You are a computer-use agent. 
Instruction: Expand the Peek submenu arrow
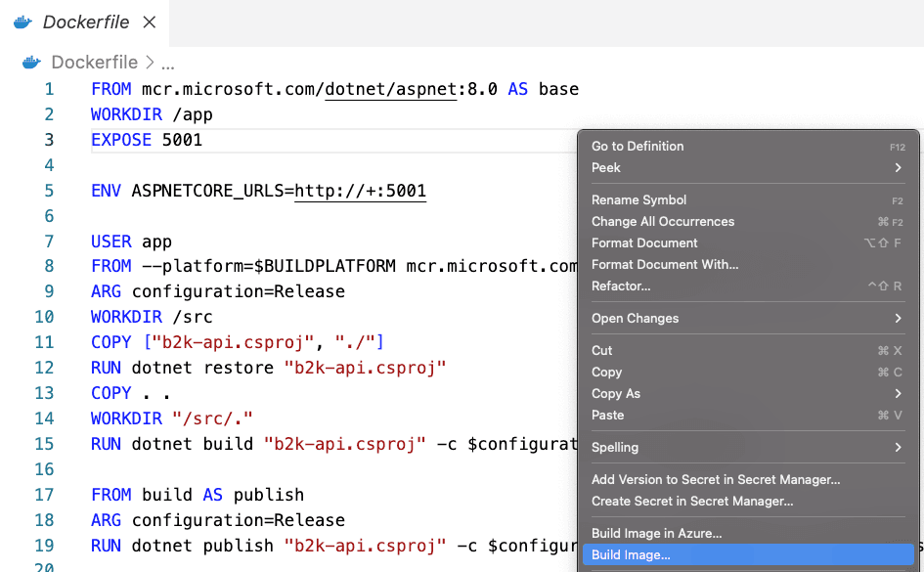pos(898,168)
